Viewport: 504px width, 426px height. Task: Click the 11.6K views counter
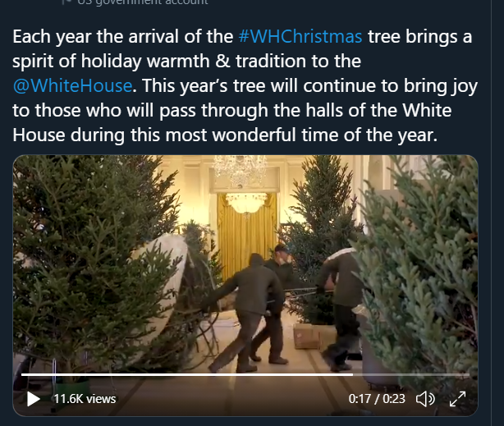click(85, 399)
